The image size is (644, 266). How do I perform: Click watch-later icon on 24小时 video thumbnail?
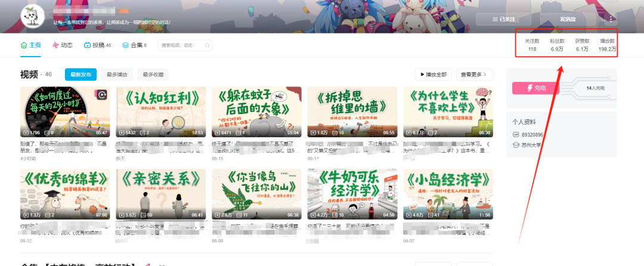(x=103, y=95)
